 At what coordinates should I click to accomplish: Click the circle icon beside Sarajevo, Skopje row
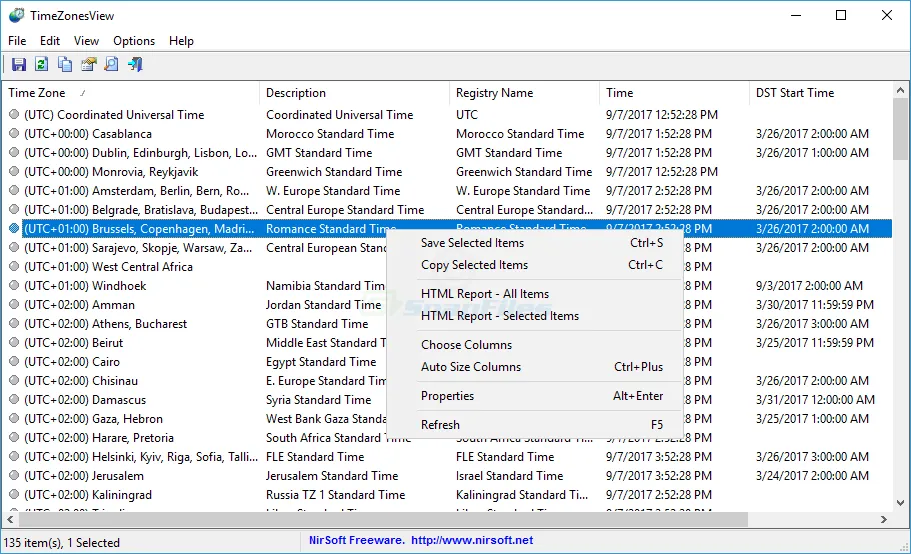click(x=14, y=247)
